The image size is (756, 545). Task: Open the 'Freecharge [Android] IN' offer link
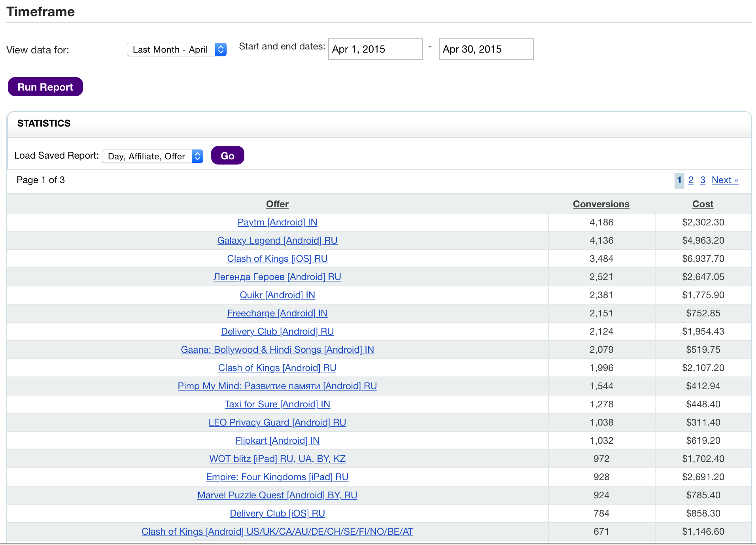277,313
